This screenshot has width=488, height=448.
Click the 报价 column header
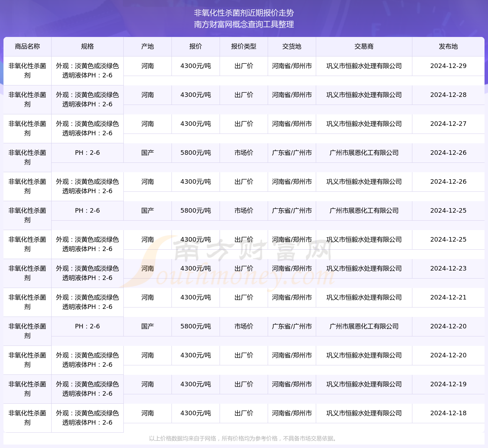pos(196,46)
